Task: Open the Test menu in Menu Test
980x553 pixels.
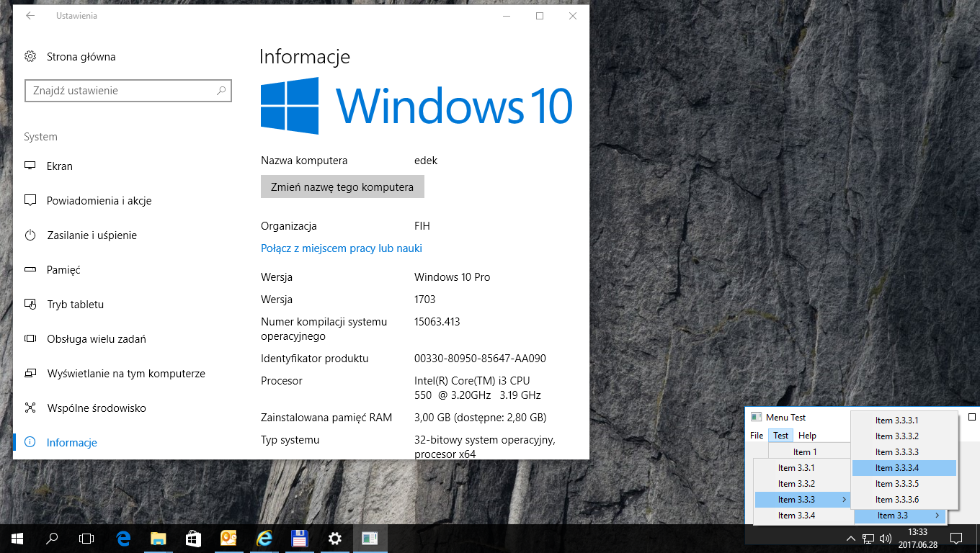Action: (x=780, y=436)
